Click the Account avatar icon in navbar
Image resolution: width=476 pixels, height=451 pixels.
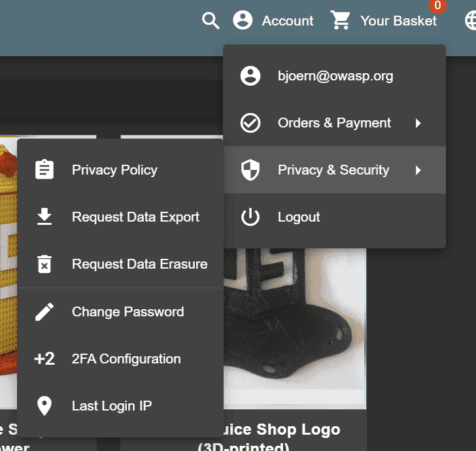[243, 20]
